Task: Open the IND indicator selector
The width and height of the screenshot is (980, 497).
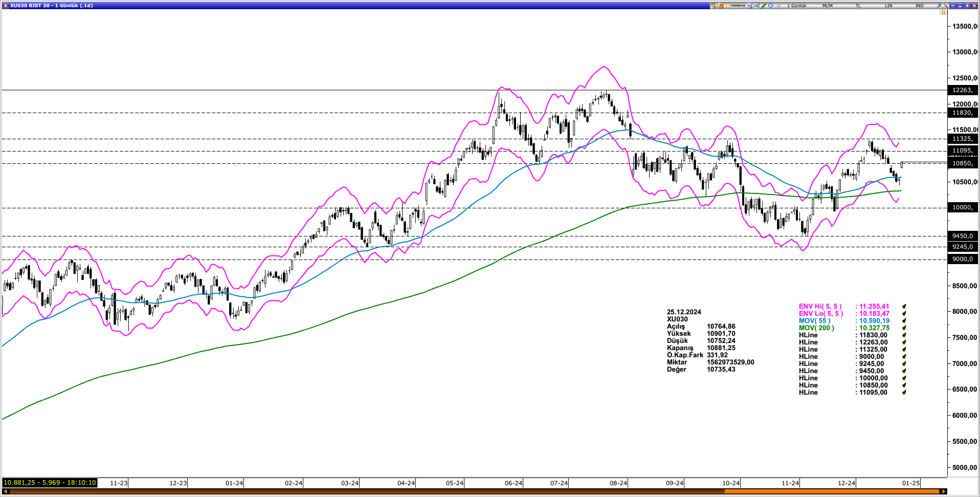Action: (920, 6)
